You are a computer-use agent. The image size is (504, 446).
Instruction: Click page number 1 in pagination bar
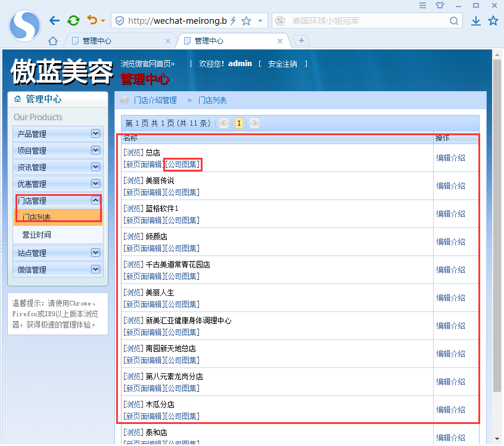[239, 123]
